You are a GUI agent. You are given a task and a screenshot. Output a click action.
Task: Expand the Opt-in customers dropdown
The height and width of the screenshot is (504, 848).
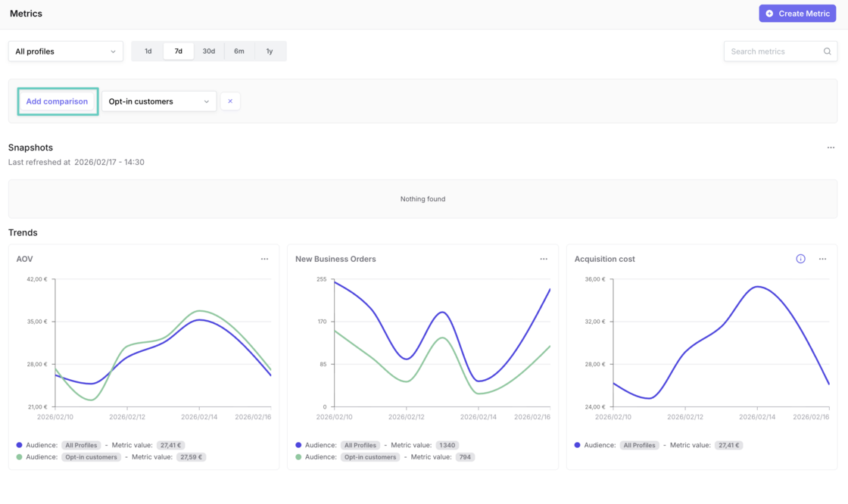159,101
